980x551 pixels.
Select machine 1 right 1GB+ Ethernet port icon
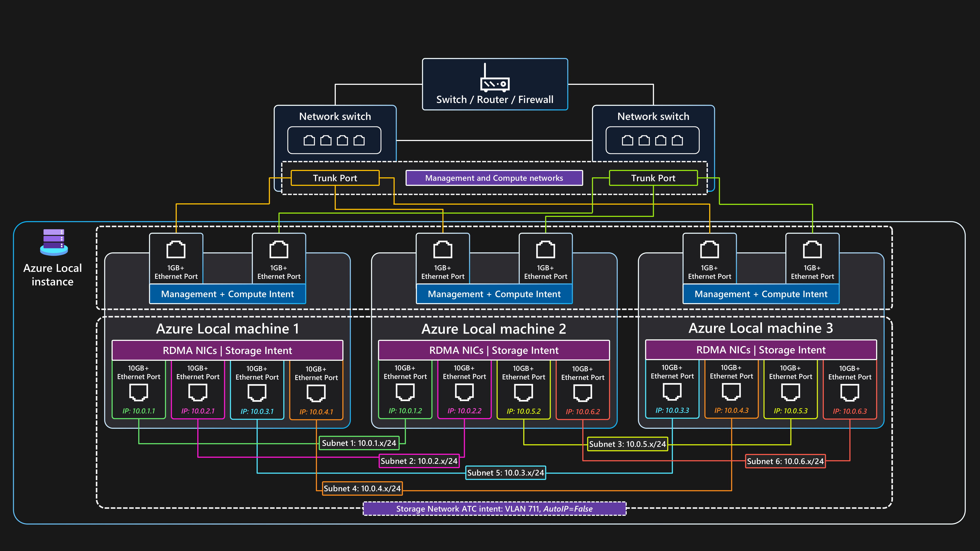279,250
